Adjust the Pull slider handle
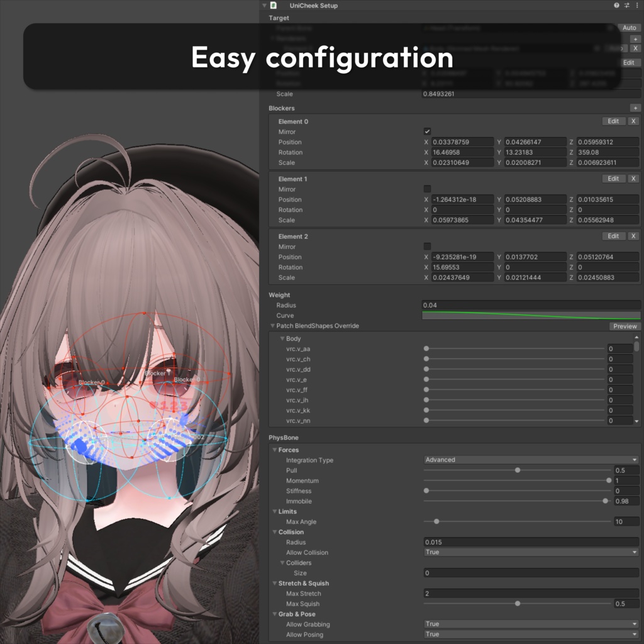This screenshot has height=644, width=644. pos(518,470)
